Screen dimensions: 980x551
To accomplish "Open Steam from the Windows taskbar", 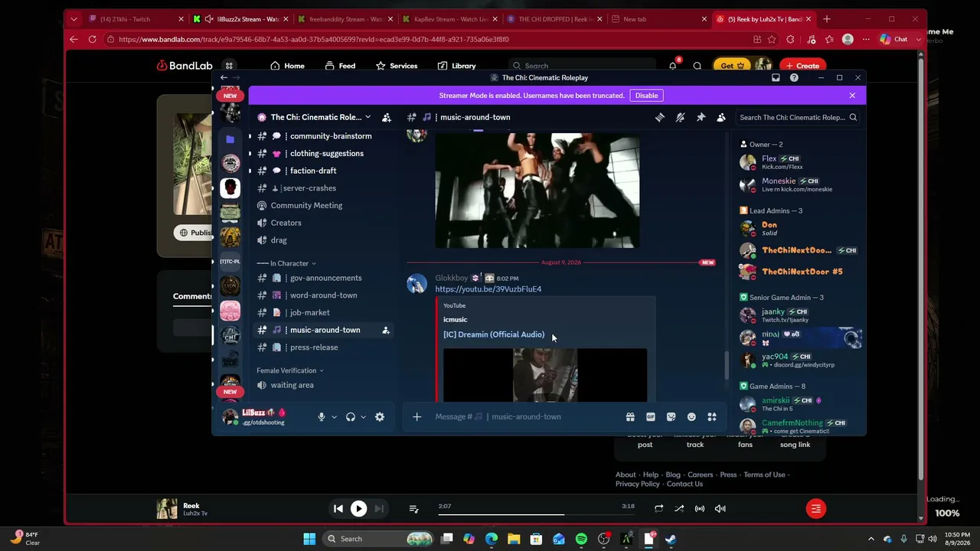I will coord(671,539).
